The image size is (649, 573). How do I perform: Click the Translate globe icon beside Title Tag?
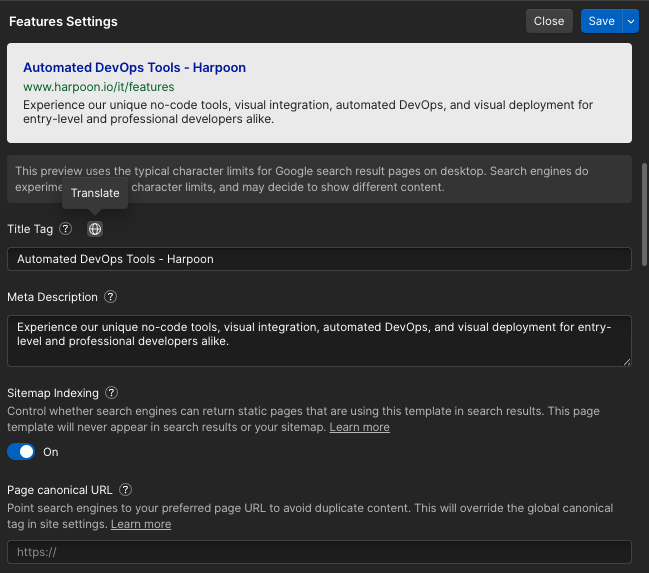[95, 229]
